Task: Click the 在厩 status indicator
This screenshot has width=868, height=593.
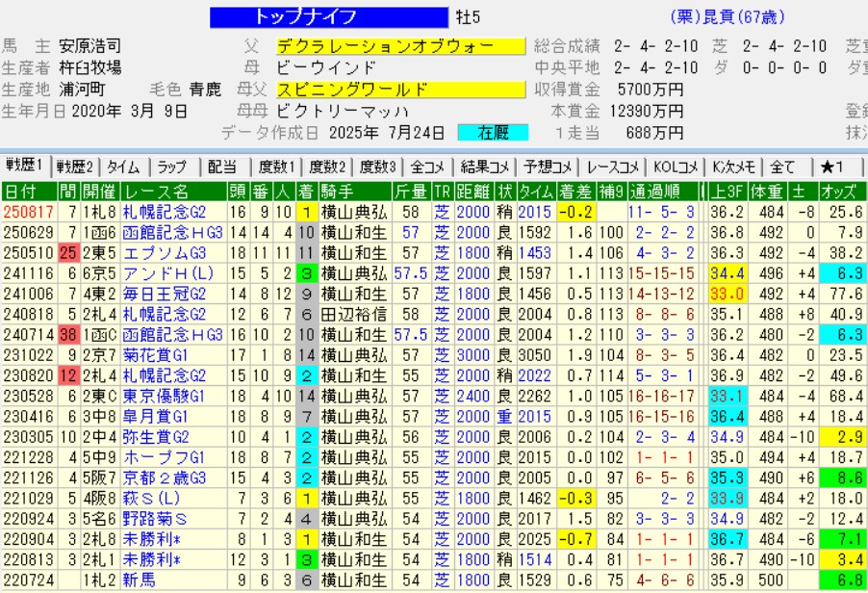Action: tap(491, 133)
